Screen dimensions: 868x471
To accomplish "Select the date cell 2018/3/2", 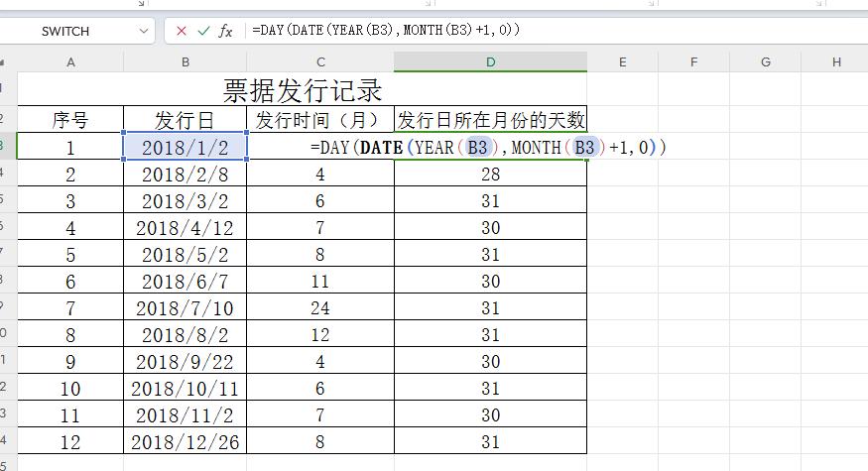I will pos(185,200).
